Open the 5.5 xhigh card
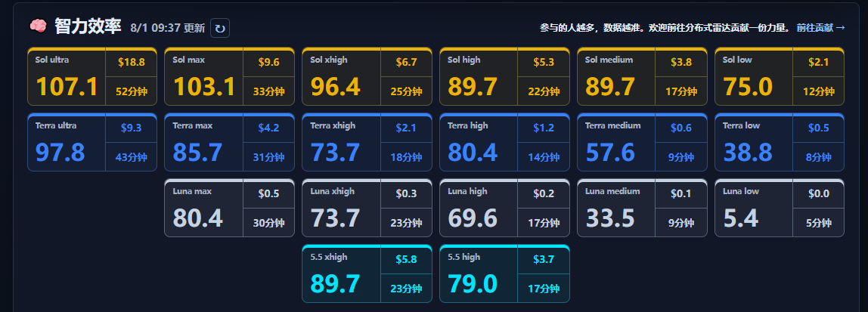Viewport: 868px width, 312px height. tap(367, 273)
